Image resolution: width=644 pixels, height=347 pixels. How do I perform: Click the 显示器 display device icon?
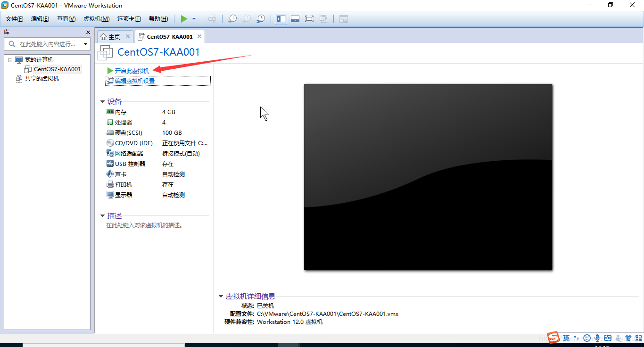pyautogui.click(x=110, y=195)
